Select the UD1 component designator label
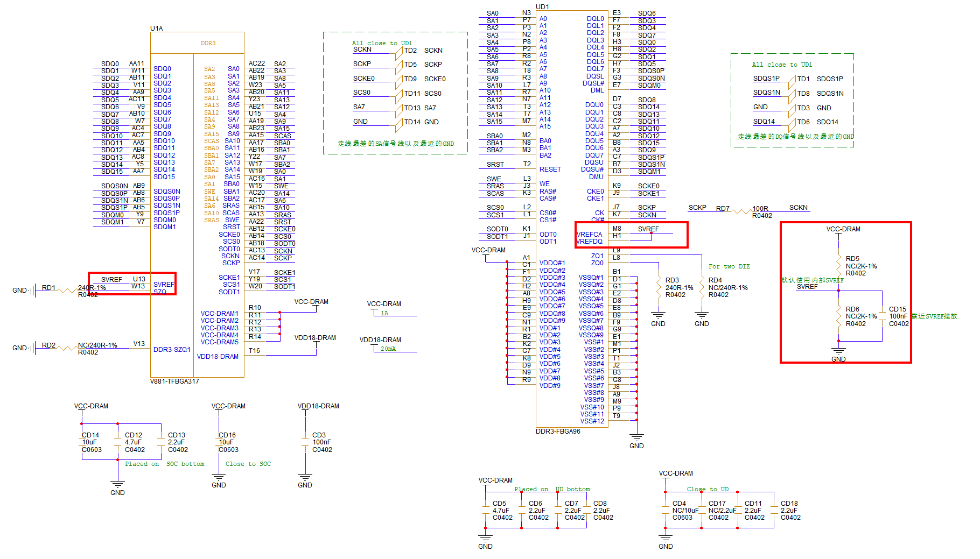The height and width of the screenshot is (559, 980). click(x=542, y=7)
